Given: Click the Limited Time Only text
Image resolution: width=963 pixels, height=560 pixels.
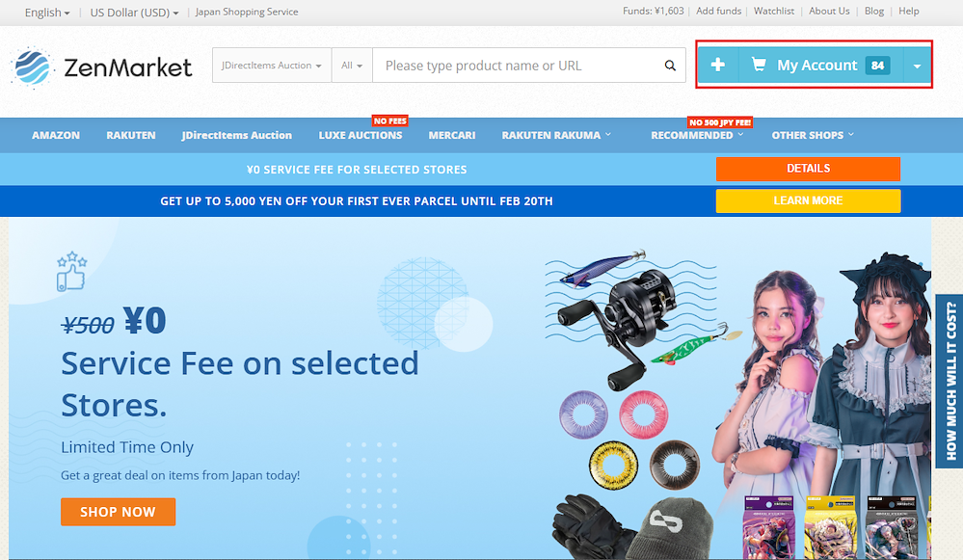Looking at the screenshot, I should 127,447.
